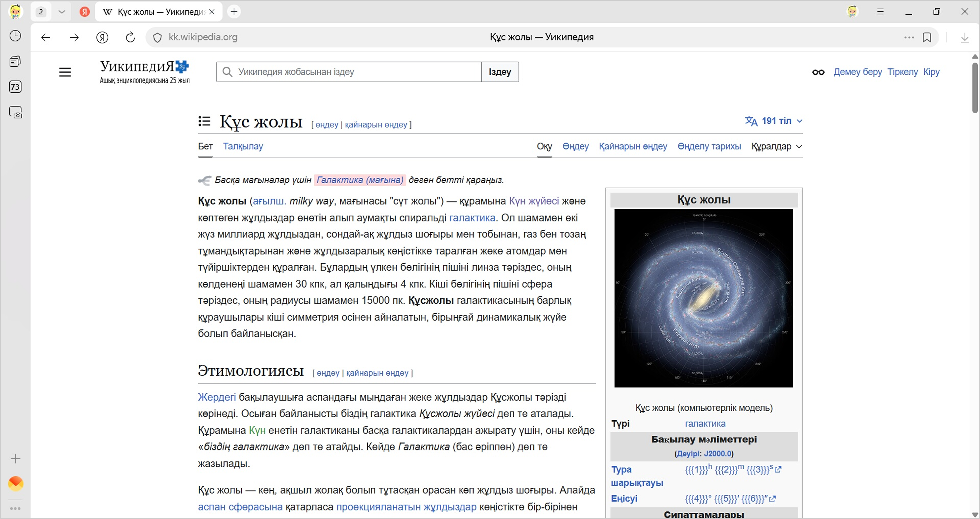Follow the Күн жүйесі link
Screen dimensions: 980x519
click(x=534, y=201)
